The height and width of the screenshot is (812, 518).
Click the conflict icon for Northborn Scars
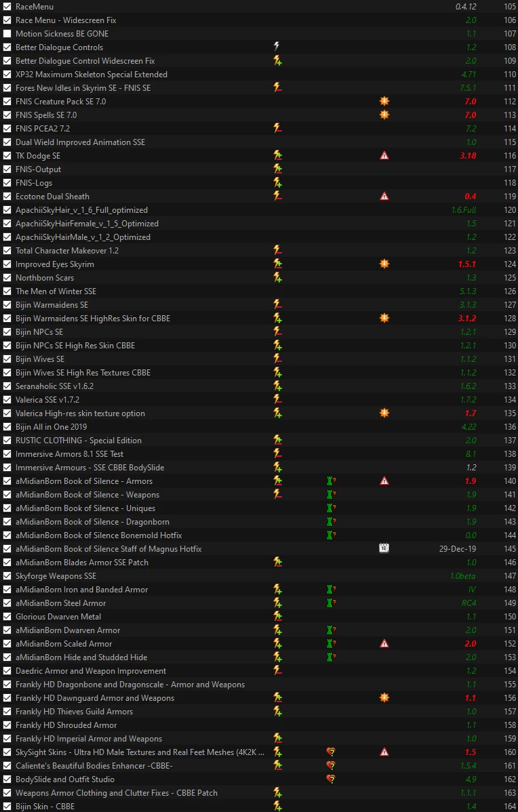point(278,278)
